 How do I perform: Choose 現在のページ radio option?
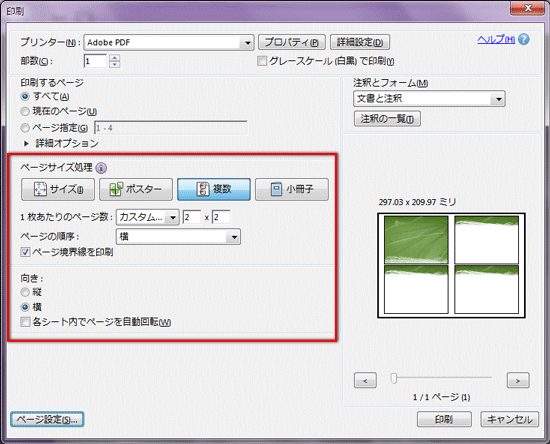(25, 112)
